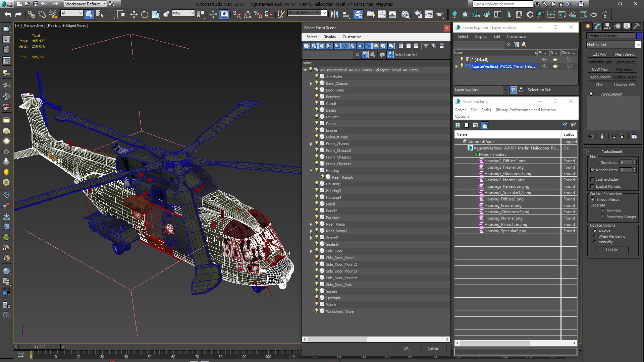Click the TurboSmooth Update button
The height and width of the screenshot is (362, 644).
pos(612,250)
